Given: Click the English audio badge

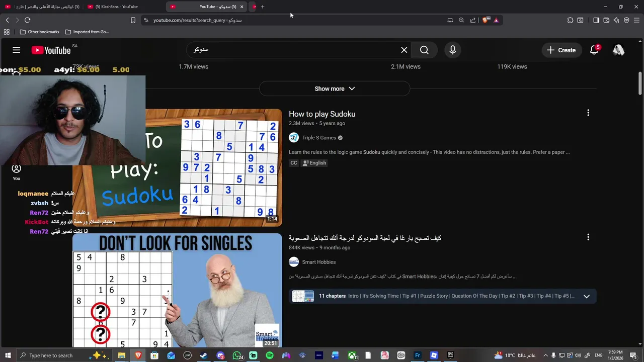Looking at the screenshot, I should (x=314, y=163).
